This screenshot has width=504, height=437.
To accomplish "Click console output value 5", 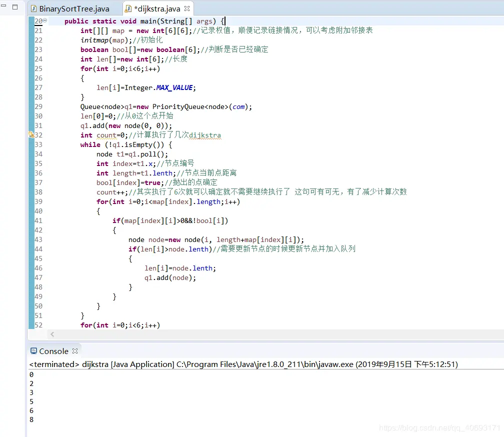I will pyautogui.click(x=31, y=401).
